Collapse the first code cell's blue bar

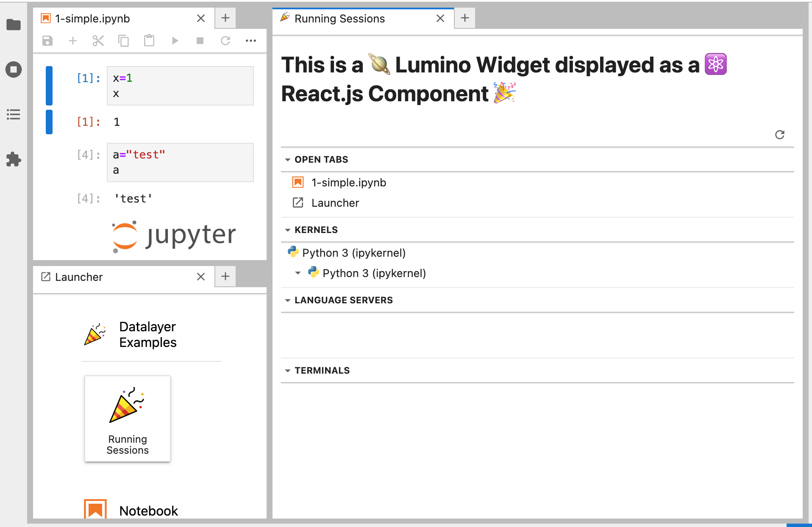click(49, 86)
